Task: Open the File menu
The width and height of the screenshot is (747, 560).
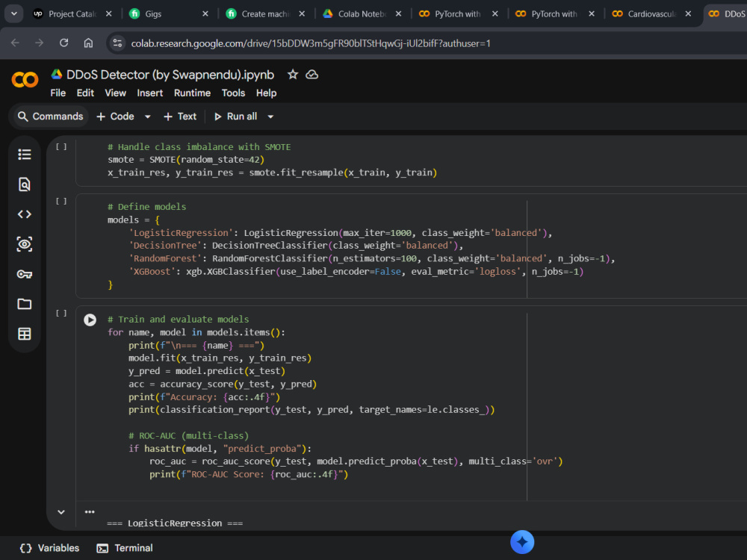Action: tap(58, 93)
